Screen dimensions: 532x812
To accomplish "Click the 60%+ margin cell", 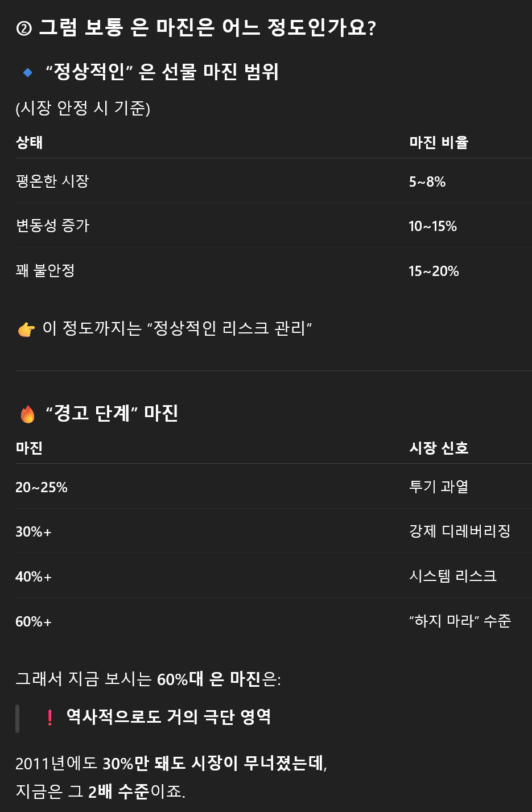I will (34, 621).
